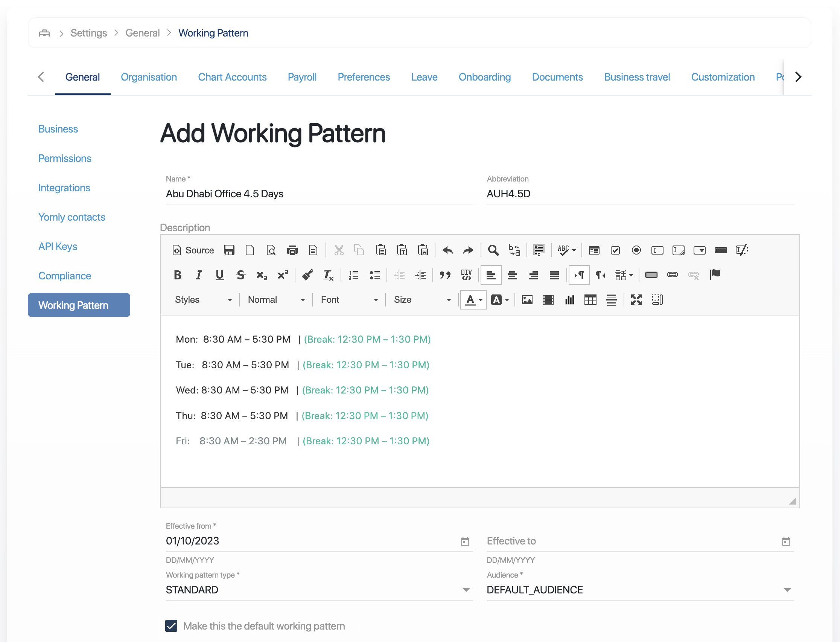Screen dimensions: 840x642
Task: Open the text color picker
Action: click(x=473, y=300)
